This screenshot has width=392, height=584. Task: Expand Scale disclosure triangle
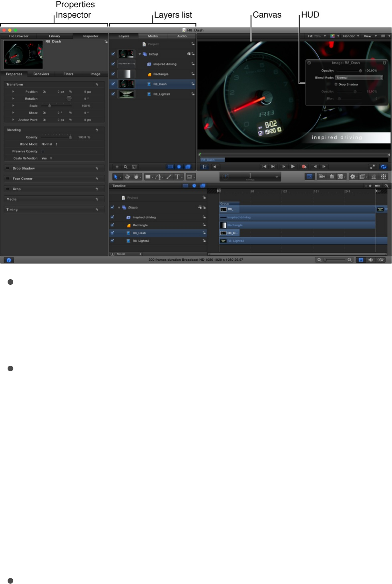tap(13, 106)
